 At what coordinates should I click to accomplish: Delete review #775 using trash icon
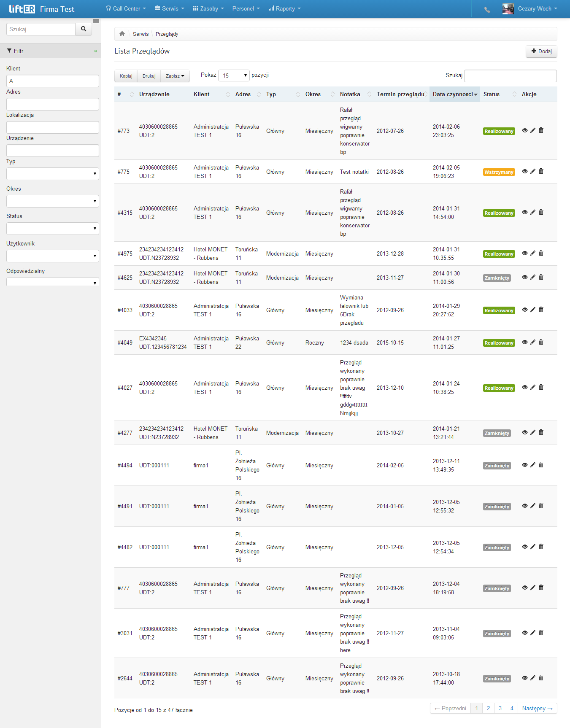coord(541,171)
